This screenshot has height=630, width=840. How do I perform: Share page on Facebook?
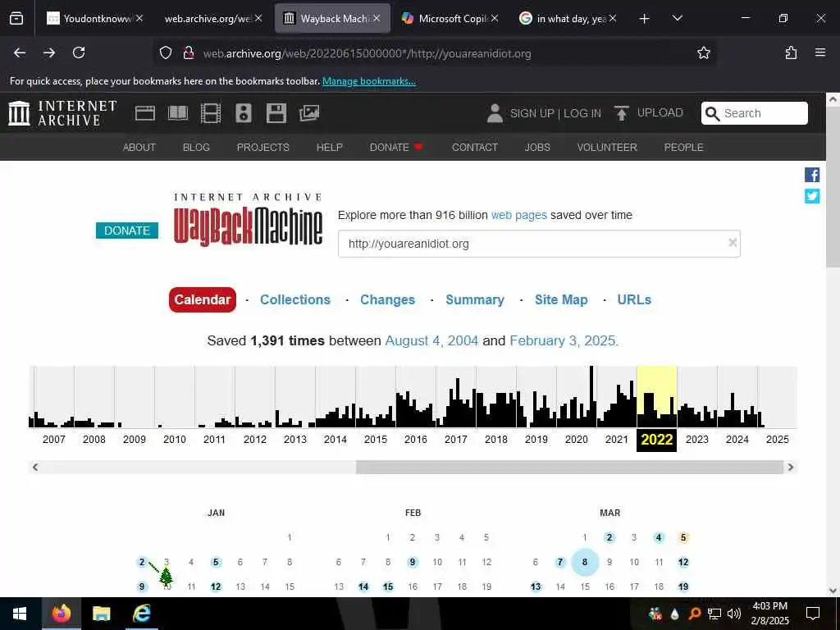(812, 175)
